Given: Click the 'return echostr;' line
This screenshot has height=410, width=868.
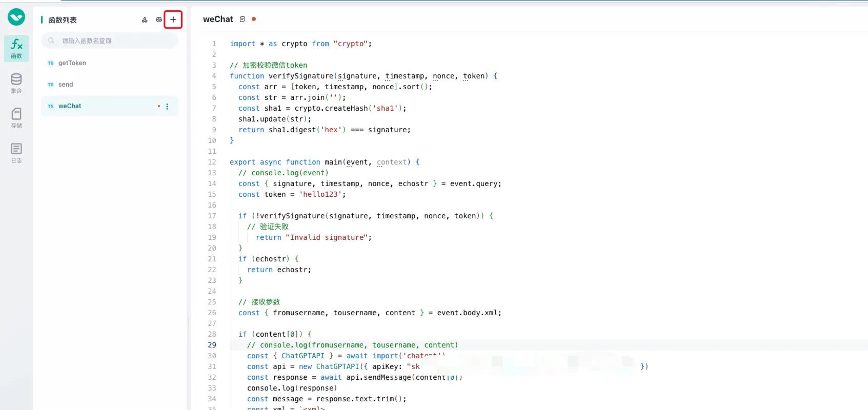Looking at the screenshot, I should [279, 270].
